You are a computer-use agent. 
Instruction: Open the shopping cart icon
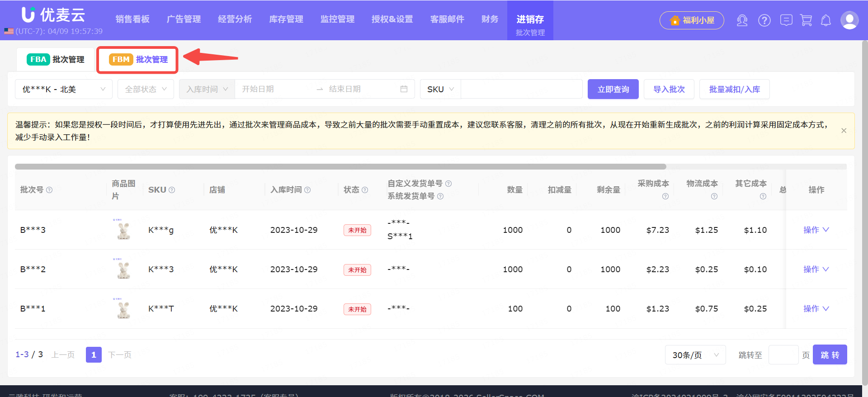[806, 20]
